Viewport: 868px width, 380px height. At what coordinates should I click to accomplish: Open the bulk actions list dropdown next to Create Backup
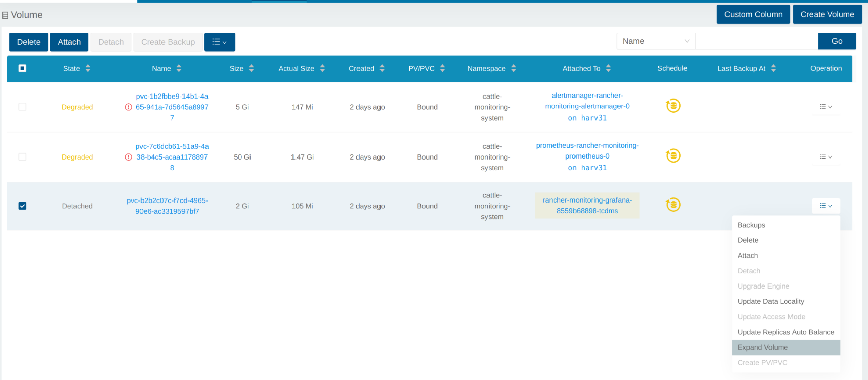[219, 42]
